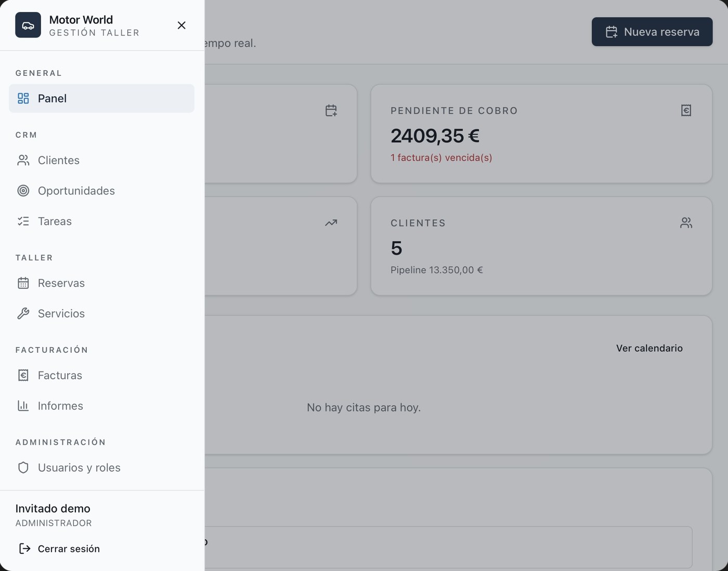
Task: Click the Panel dashboard grid icon
Action: (23, 98)
